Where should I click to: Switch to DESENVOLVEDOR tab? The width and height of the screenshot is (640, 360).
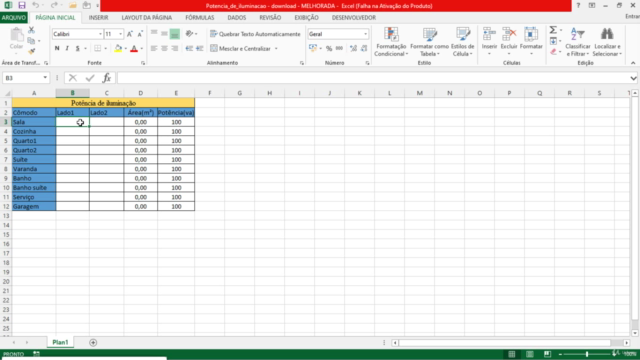[354, 18]
